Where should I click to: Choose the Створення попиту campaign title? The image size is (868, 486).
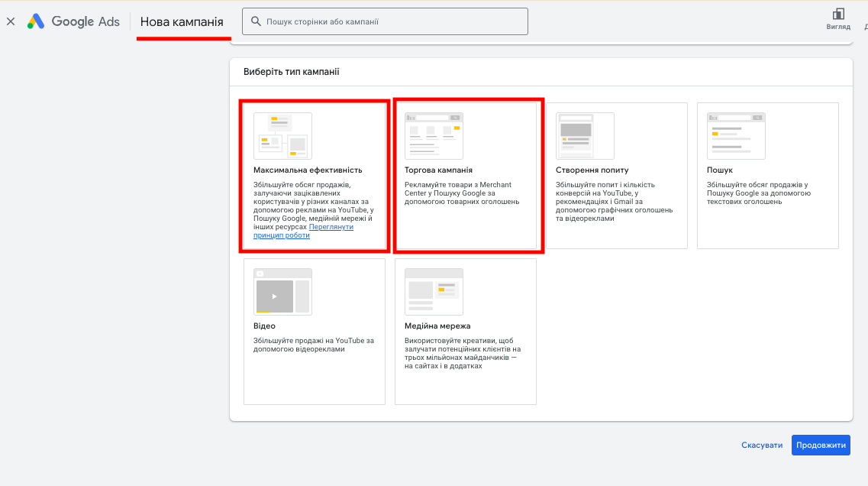point(592,170)
